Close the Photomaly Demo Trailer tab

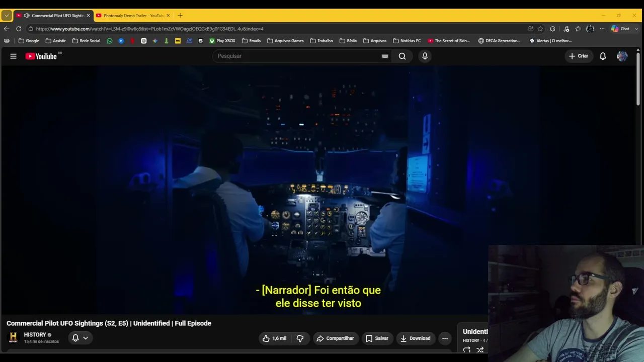(x=168, y=16)
